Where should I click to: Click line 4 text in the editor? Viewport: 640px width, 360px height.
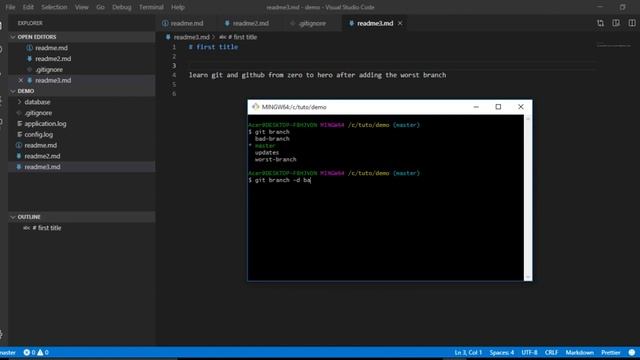point(317,75)
